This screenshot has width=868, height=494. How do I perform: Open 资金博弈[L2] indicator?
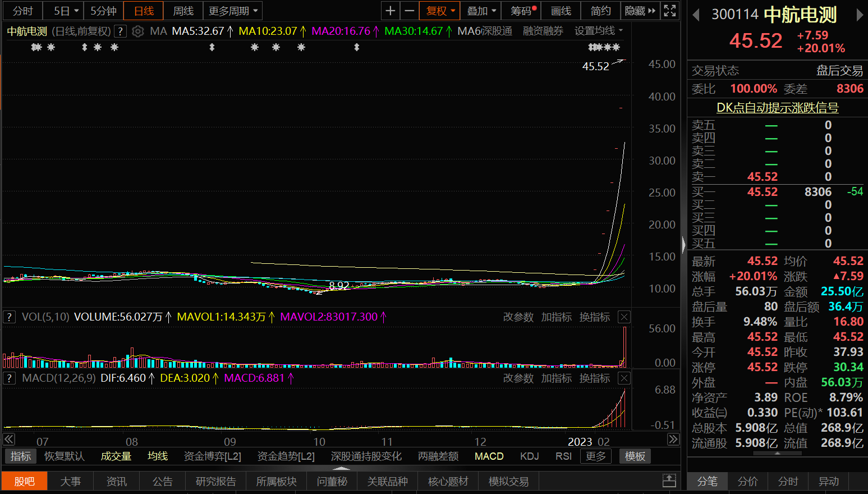tap(213, 456)
